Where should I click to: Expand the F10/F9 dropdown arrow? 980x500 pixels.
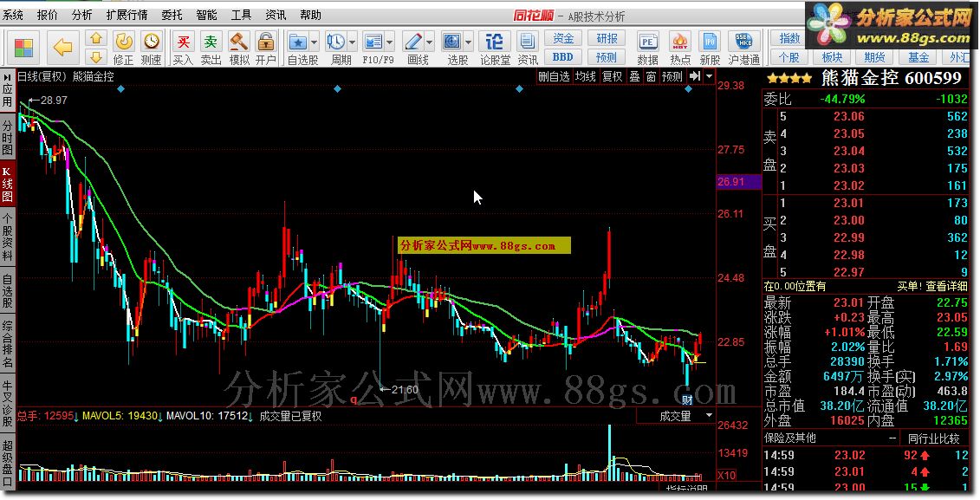390,42
